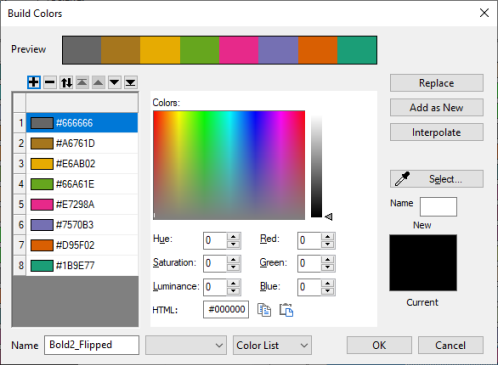Click the Blue input field

pyautogui.click(x=310, y=287)
